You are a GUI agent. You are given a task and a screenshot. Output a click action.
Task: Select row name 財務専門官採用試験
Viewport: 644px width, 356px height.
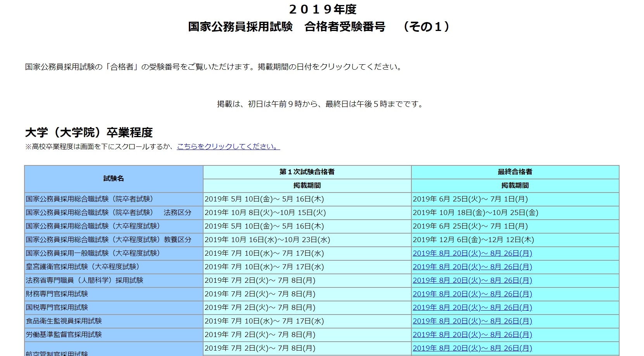coord(57,294)
